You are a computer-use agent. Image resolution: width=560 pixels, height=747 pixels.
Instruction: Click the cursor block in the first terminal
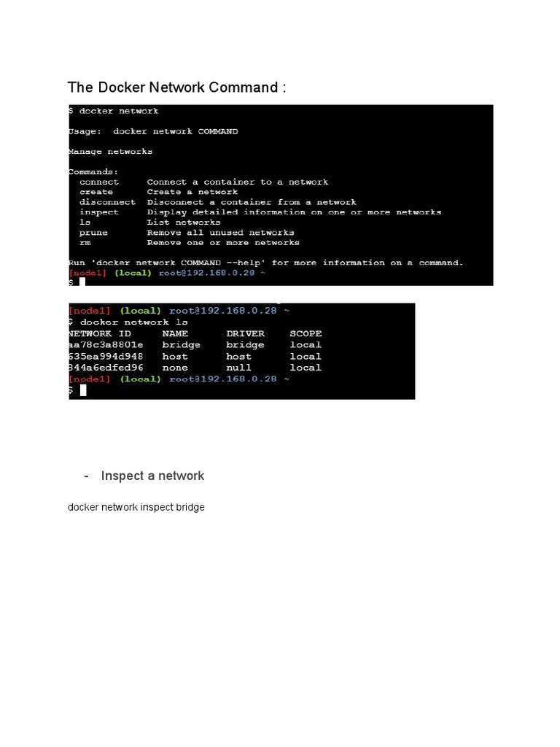coord(82,282)
